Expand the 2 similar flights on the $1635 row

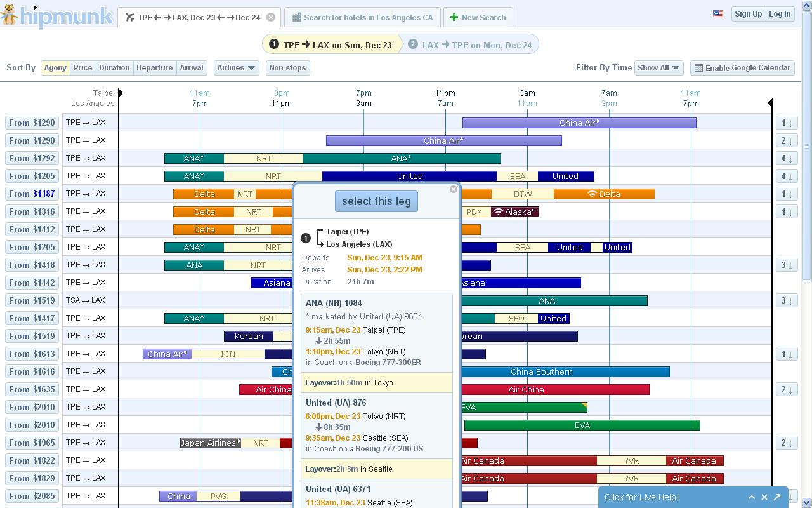787,389
